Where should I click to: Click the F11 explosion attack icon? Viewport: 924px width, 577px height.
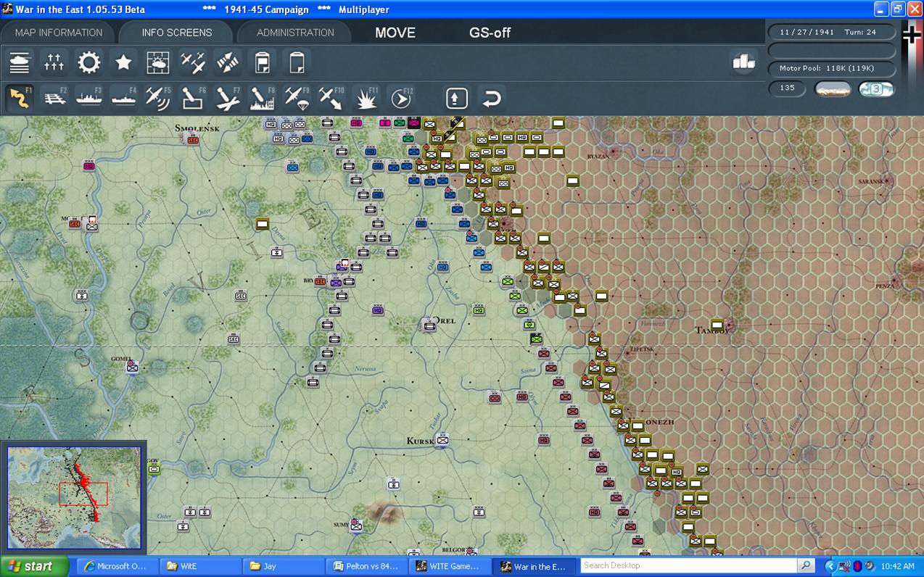pyautogui.click(x=366, y=98)
